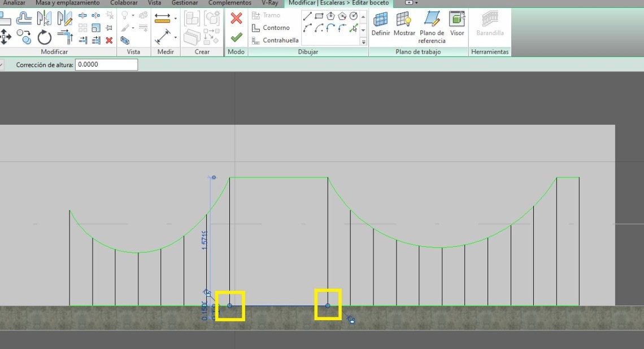
Task: Open the Medir distance tool dropdown arrow
Action: point(176,19)
